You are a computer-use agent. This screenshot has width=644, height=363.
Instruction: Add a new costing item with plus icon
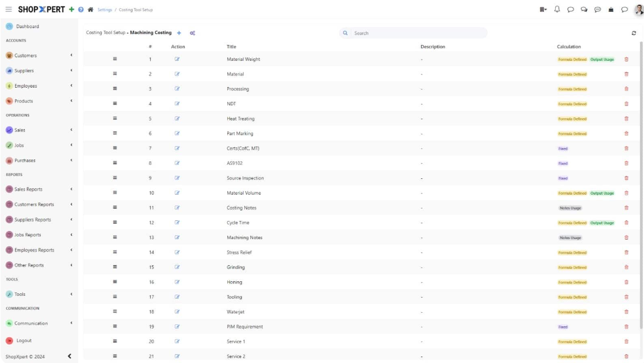point(179,33)
